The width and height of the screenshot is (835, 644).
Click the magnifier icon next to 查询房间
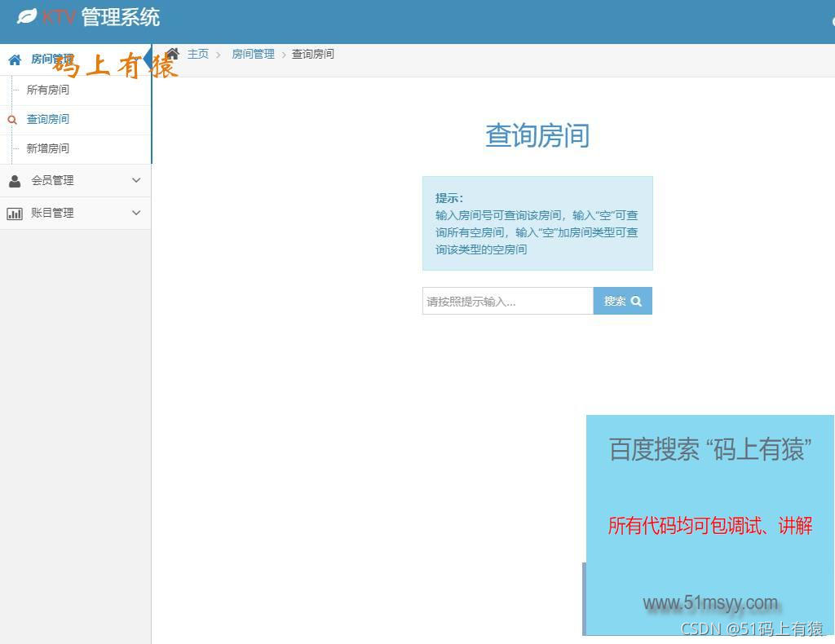point(11,119)
